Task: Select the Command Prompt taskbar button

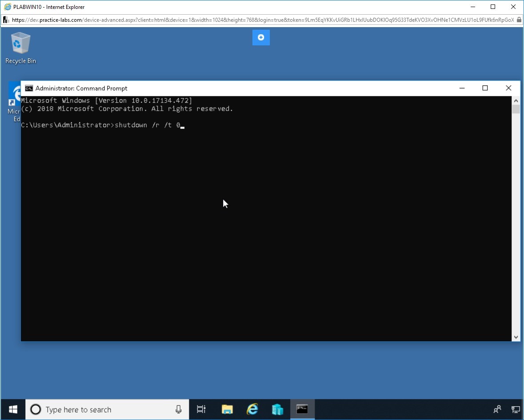Action: (302, 409)
